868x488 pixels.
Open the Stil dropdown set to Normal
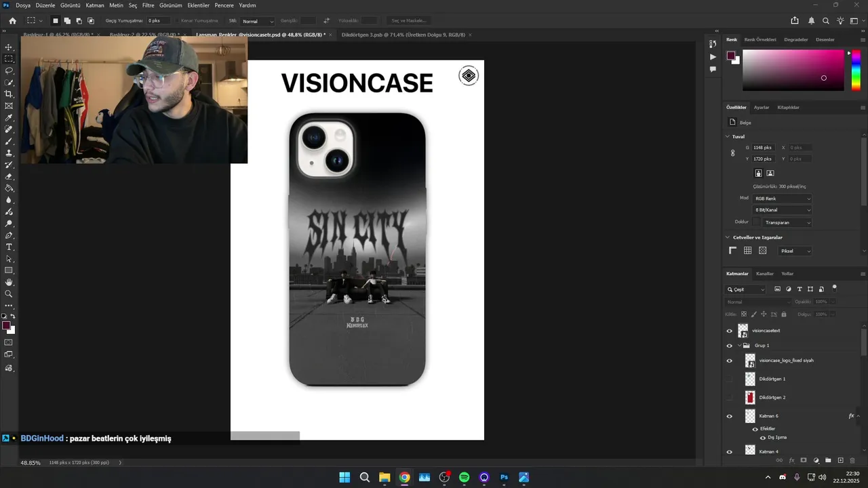coord(258,21)
